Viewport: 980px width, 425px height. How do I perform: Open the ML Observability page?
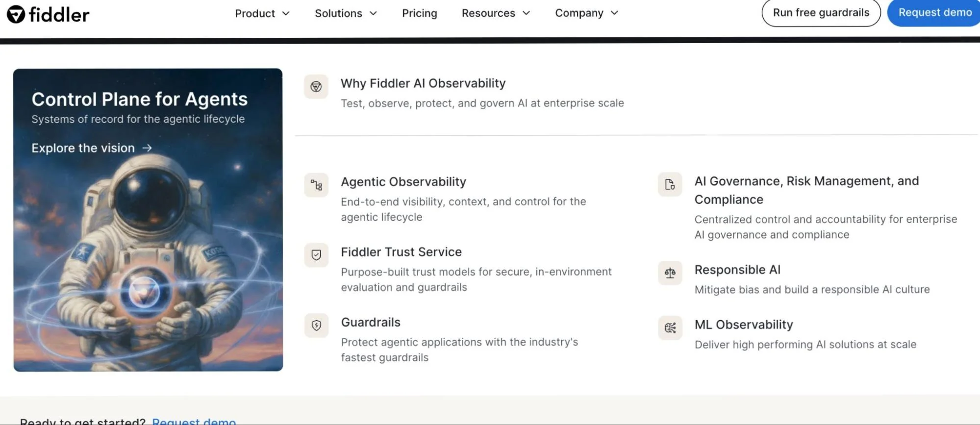point(744,325)
